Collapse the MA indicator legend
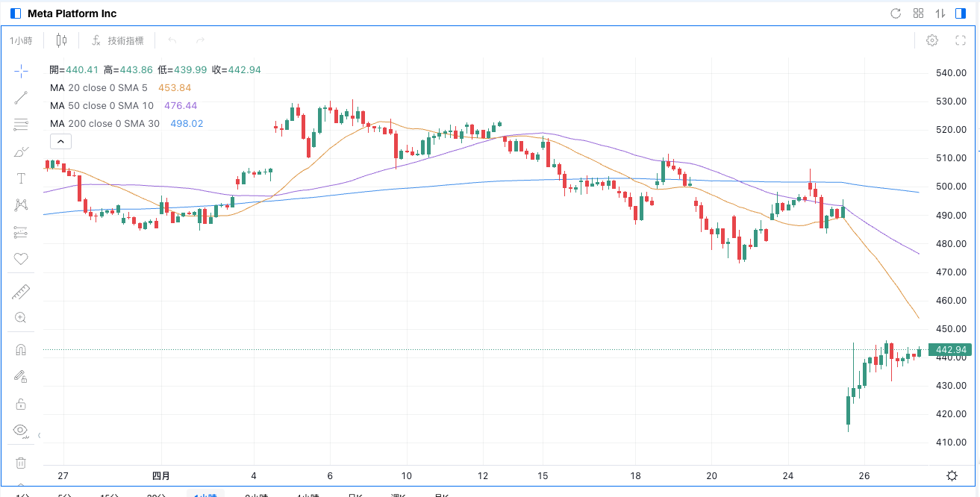This screenshot has width=980, height=497. pos(60,141)
